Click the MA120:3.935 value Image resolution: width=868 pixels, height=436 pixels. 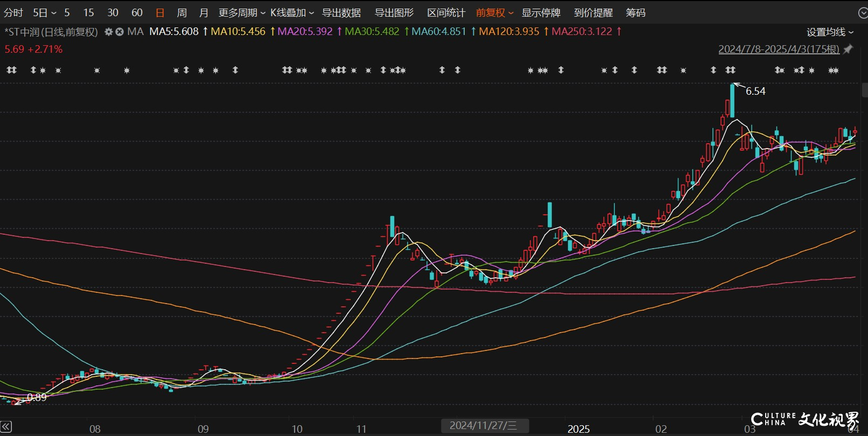click(x=509, y=32)
